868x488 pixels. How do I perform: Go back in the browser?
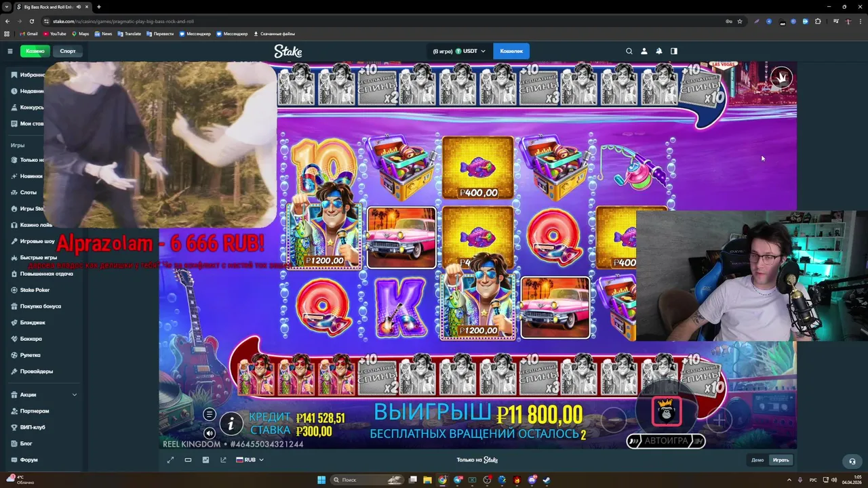[x=7, y=21]
